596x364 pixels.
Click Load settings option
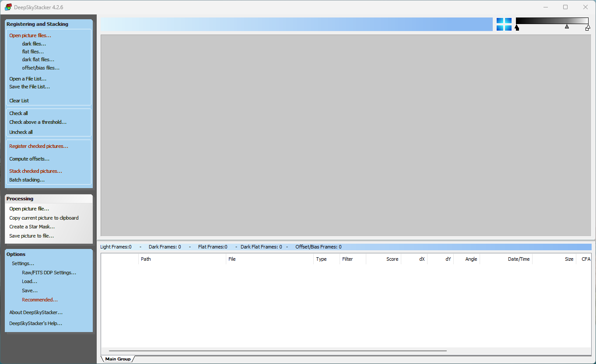click(x=30, y=281)
